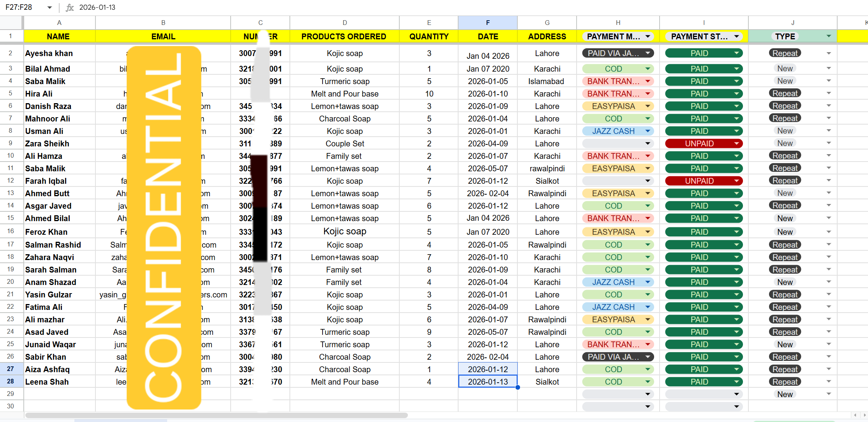This screenshot has width=868, height=422.
Task: Click the NAME header cell
Action: (59, 37)
